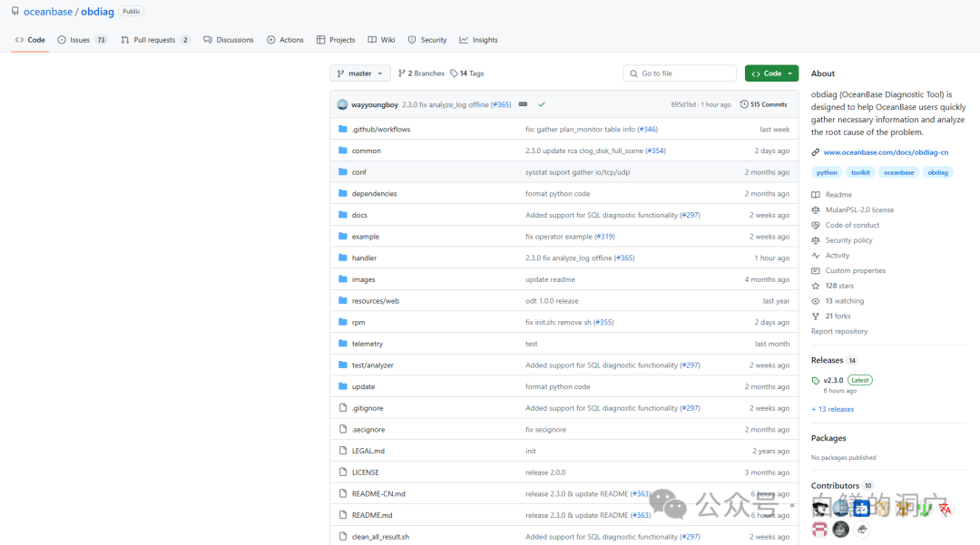Open the Projects tab

pos(336,40)
